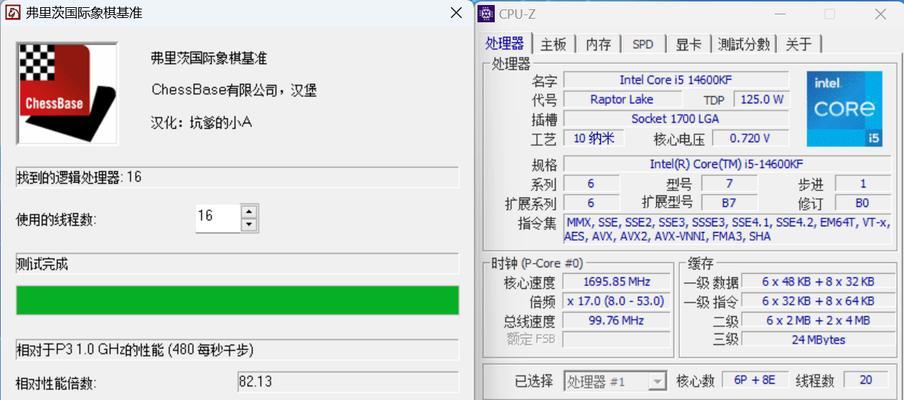Switch to the 处理器 tab in CPU-Z

(x=504, y=44)
